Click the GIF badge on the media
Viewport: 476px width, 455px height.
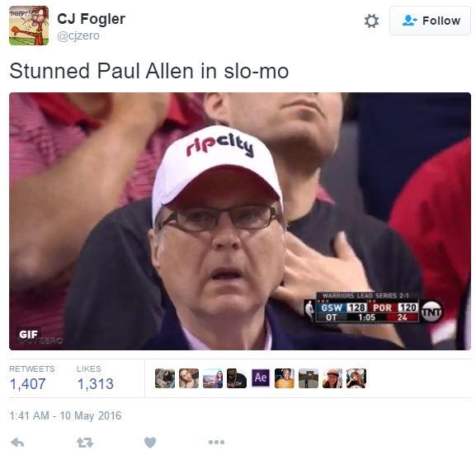click(x=28, y=335)
